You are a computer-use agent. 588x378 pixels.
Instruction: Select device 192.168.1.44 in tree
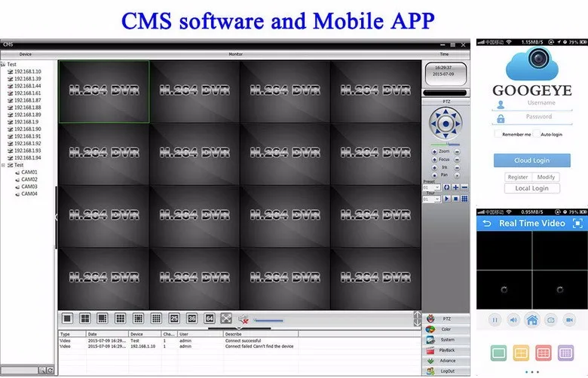pos(27,85)
